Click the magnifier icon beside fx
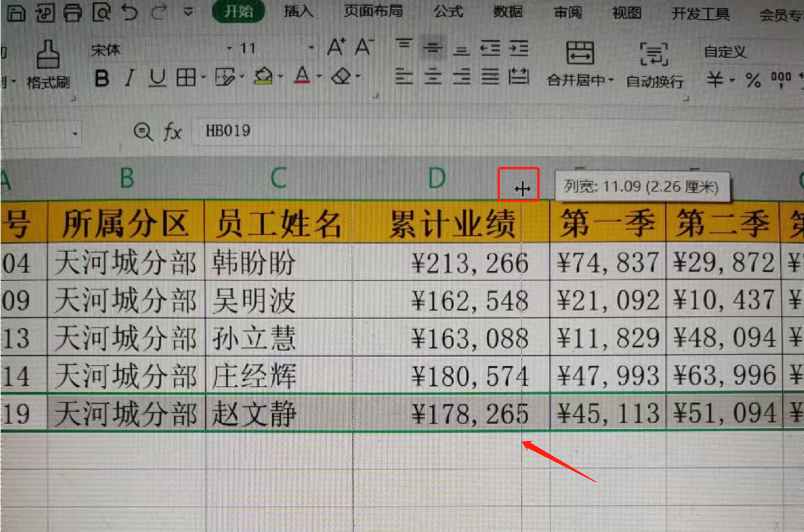The width and height of the screenshot is (804, 532). (143, 132)
